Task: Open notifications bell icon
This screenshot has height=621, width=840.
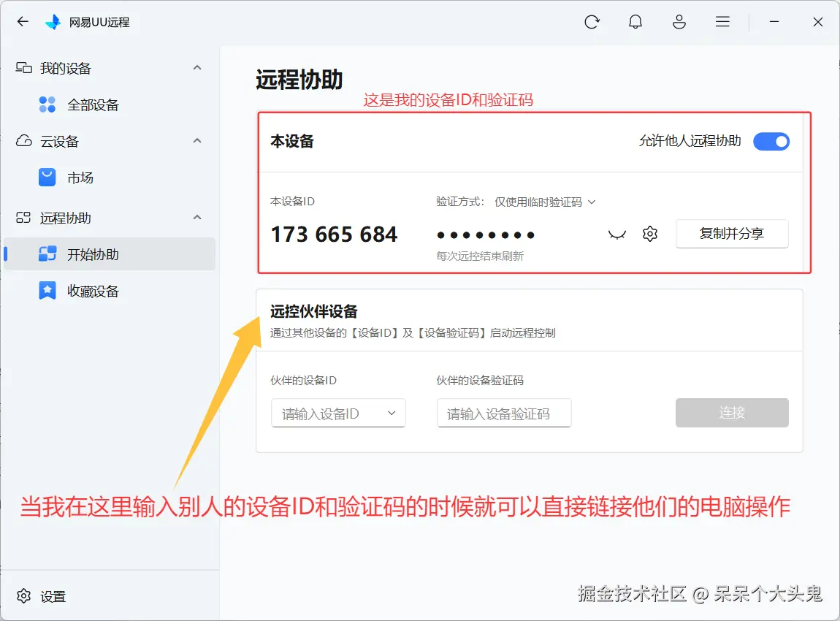Action: (x=635, y=22)
